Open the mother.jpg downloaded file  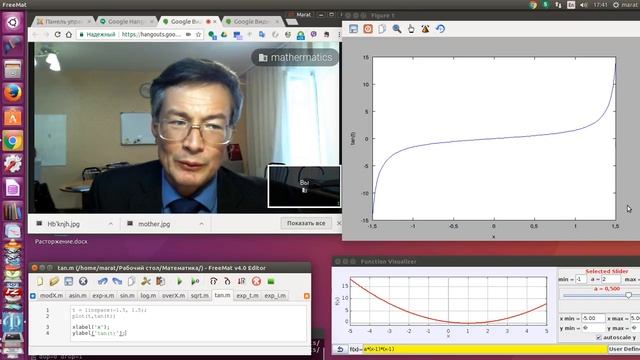[x=154, y=224]
